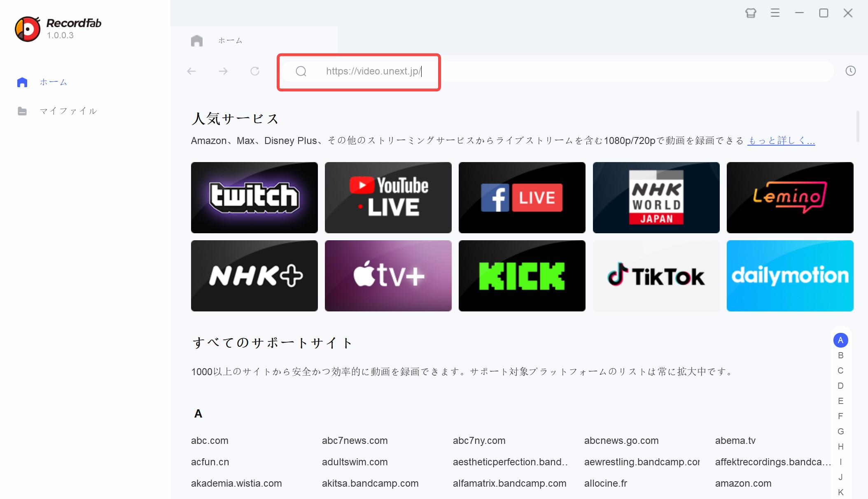
Task: Jump to letter B in index
Action: click(x=840, y=355)
